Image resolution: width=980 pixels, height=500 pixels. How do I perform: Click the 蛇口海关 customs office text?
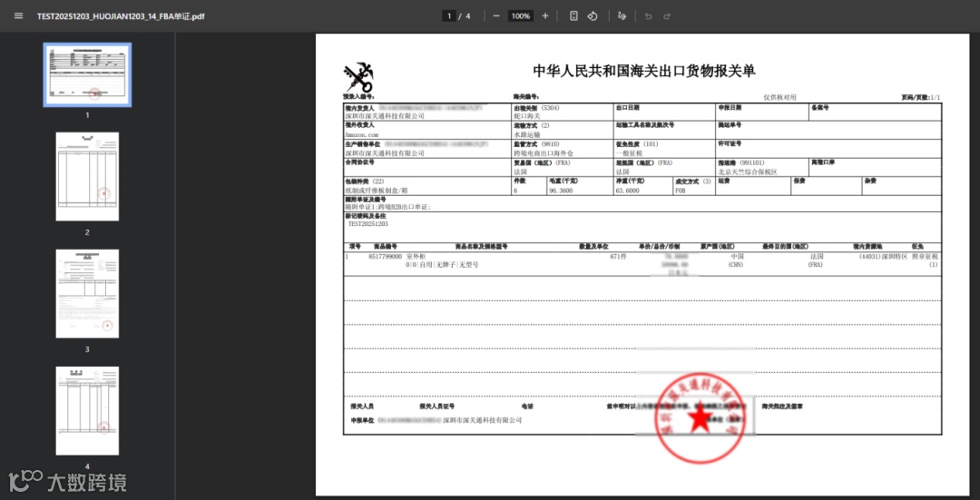point(527,116)
